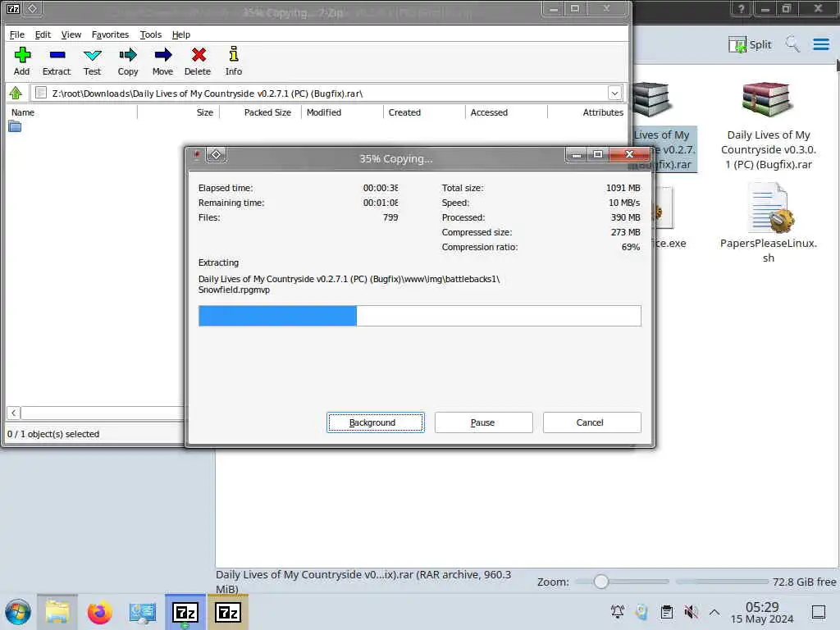Open the Tools menu
Screen dimensions: 840x630
151,34
